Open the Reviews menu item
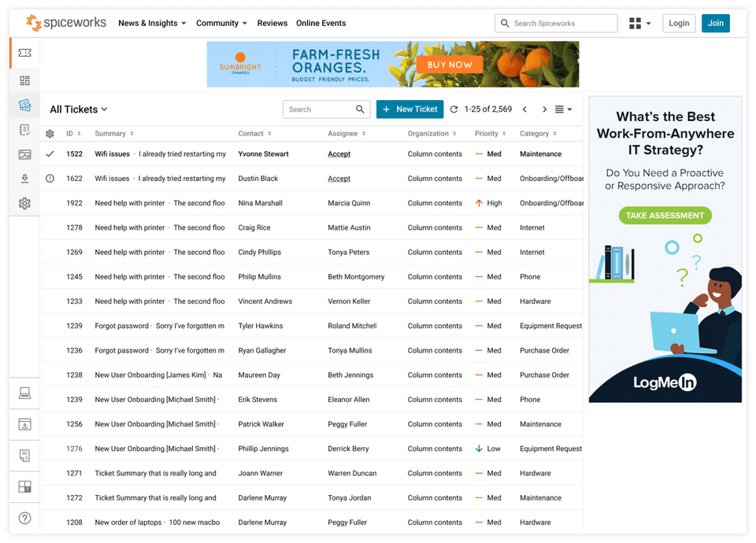This screenshot has width=756, height=543. click(272, 23)
